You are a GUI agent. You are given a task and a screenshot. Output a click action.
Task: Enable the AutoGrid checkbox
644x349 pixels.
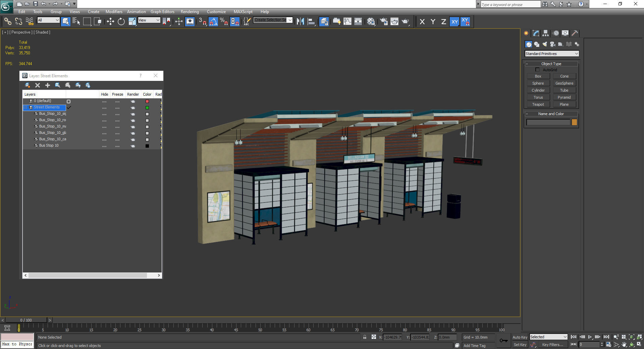click(x=537, y=69)
